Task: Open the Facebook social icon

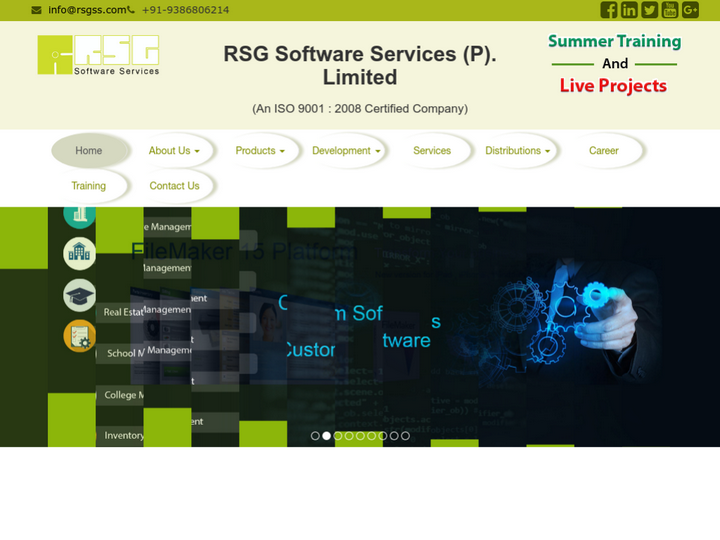Action: (608, 10)
